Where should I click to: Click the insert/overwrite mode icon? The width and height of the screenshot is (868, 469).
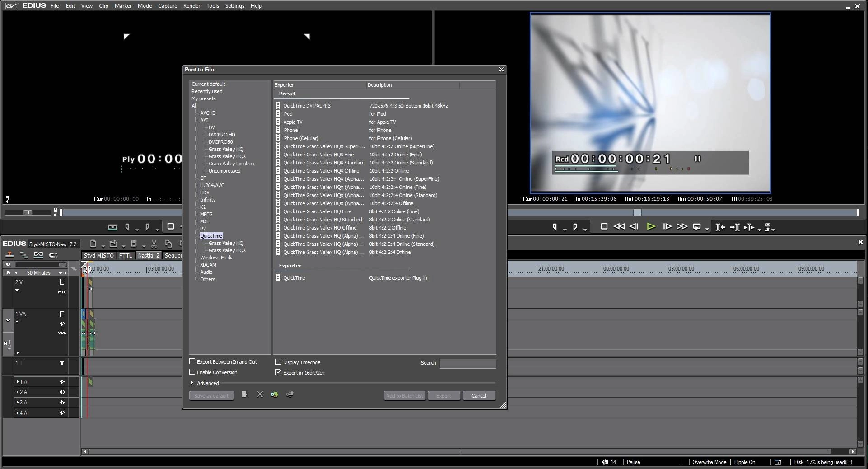click(x=9, y=255)
